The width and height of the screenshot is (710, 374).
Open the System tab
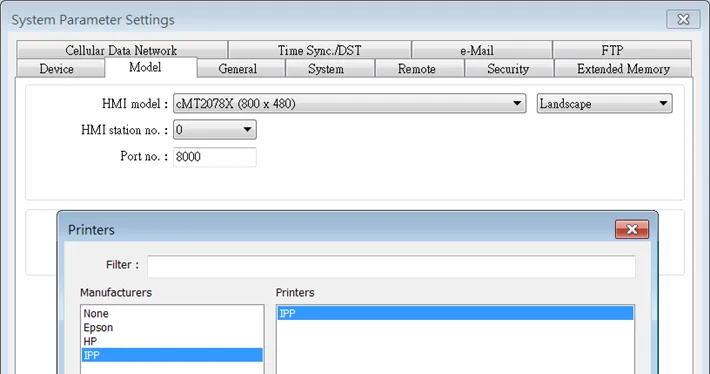click(x=330, y=68)
